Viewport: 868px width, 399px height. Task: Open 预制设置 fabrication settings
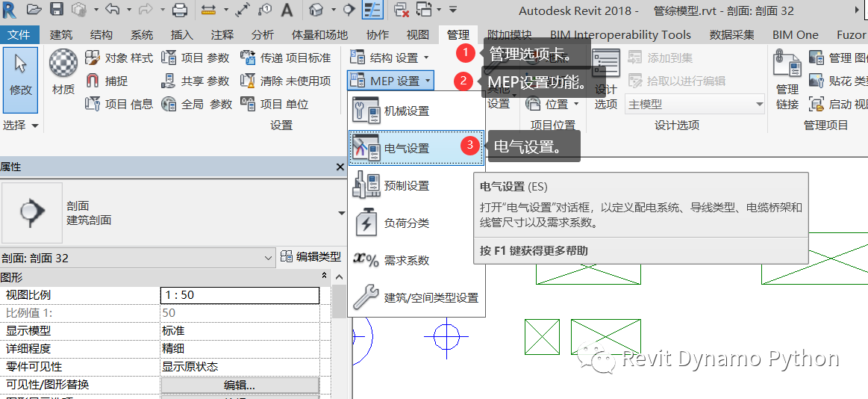tap(406, 185)
